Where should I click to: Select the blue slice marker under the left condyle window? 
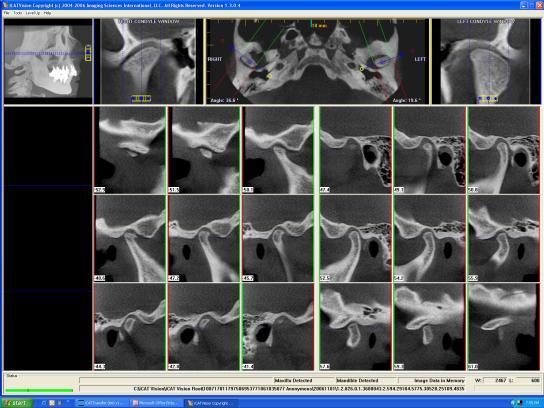[488, 99]
